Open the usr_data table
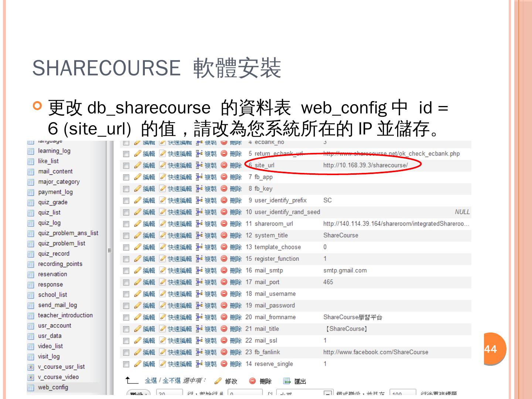This screenshot has width=532, height=399. pos(50,336)
